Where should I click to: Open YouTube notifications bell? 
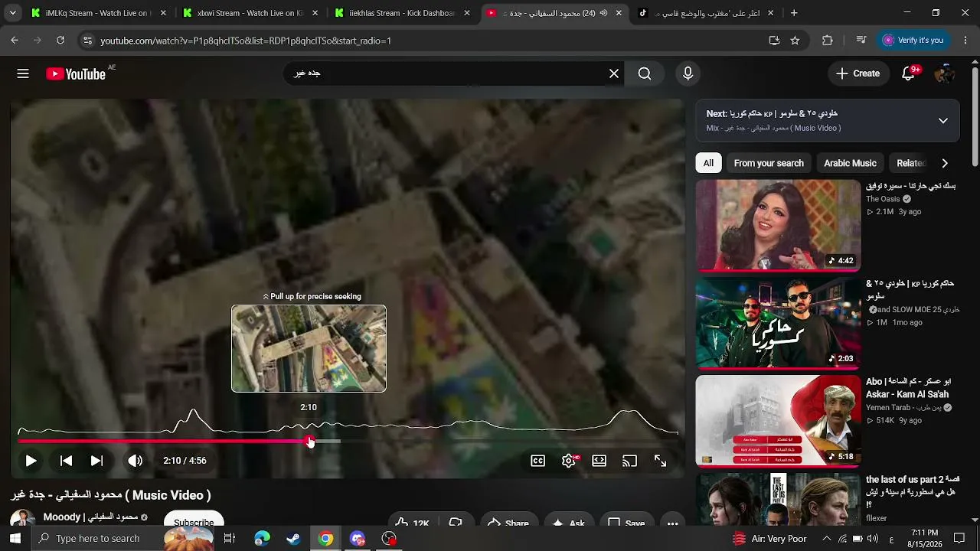point(909,73)
